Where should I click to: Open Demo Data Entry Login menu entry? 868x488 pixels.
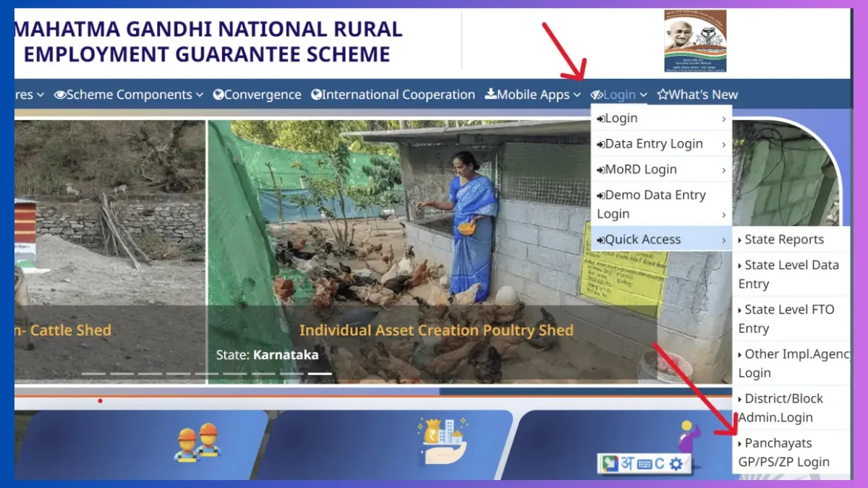coord(651,203)
